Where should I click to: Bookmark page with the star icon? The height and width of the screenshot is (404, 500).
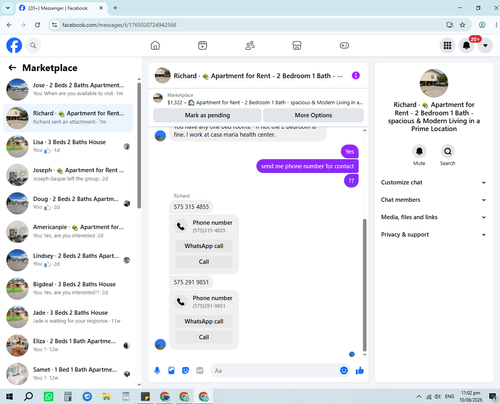[462, 25]
